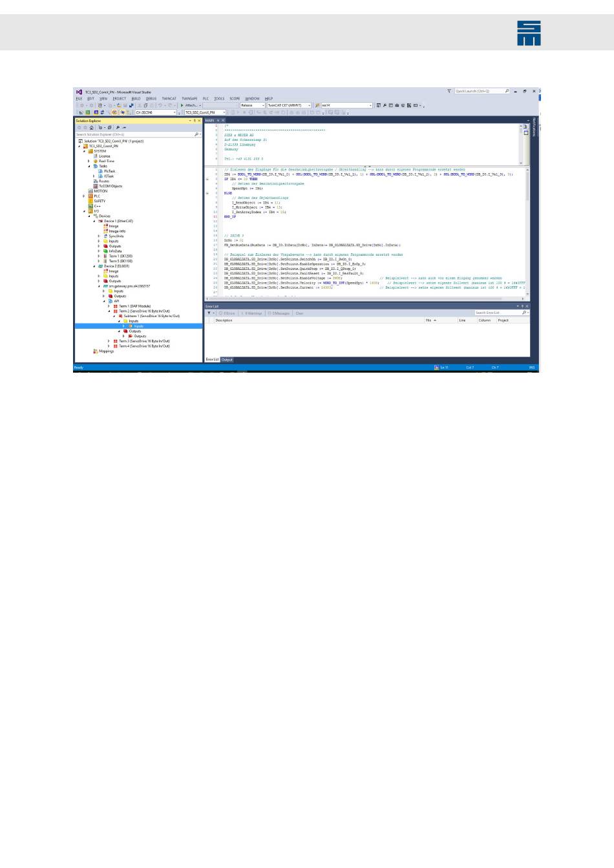Screen dimensions: 614x868
Task: Open the Solution Explorer window icon in toolbar
Action: [378, 105]
